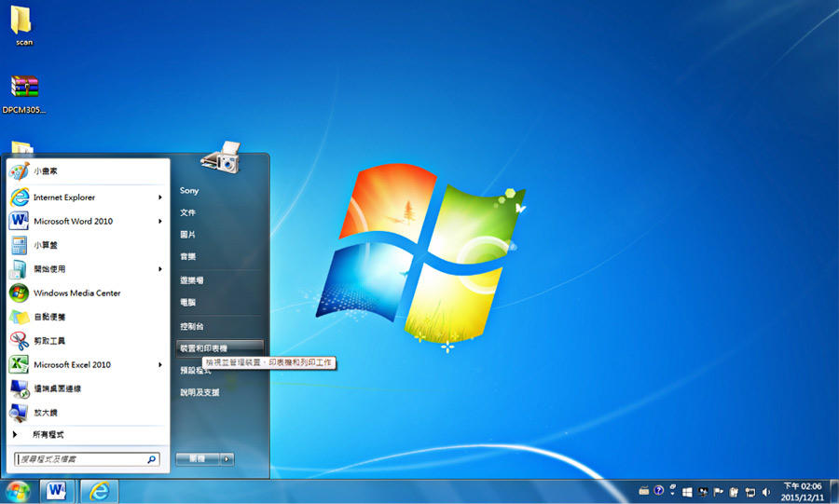Launch Paint (小畫家) from Start menu
This screenshot has height=504, width=839.
[89, 171]
